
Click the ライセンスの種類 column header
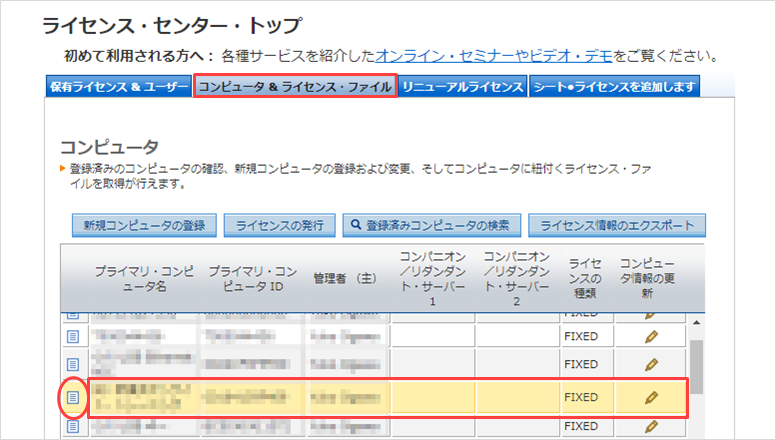coord(584,278)
